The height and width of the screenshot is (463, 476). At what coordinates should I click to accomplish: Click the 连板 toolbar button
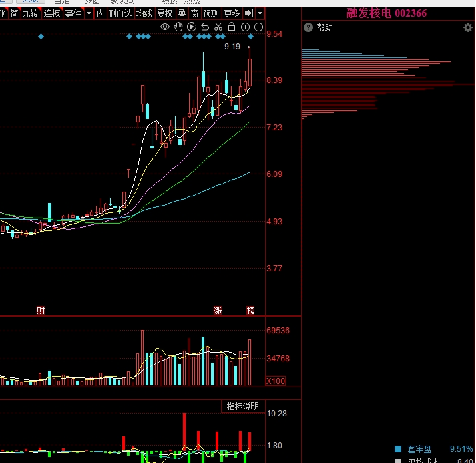pos(52,13)
